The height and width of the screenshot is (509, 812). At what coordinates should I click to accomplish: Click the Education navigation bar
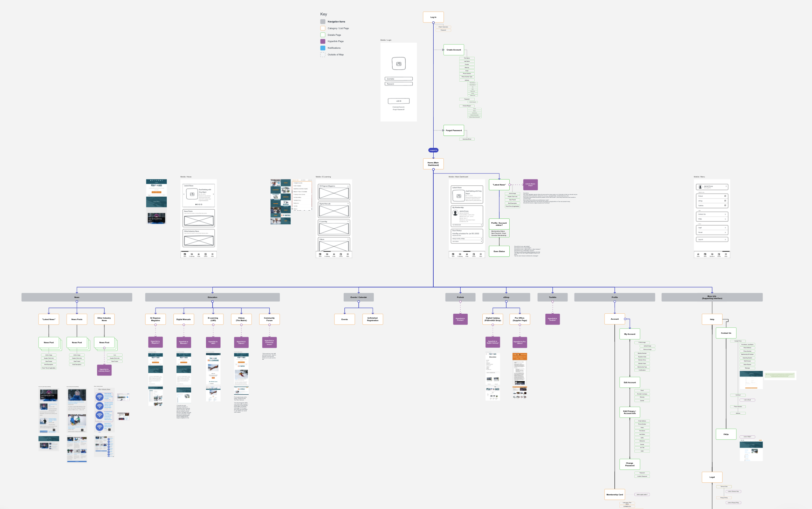click(212, 297)
